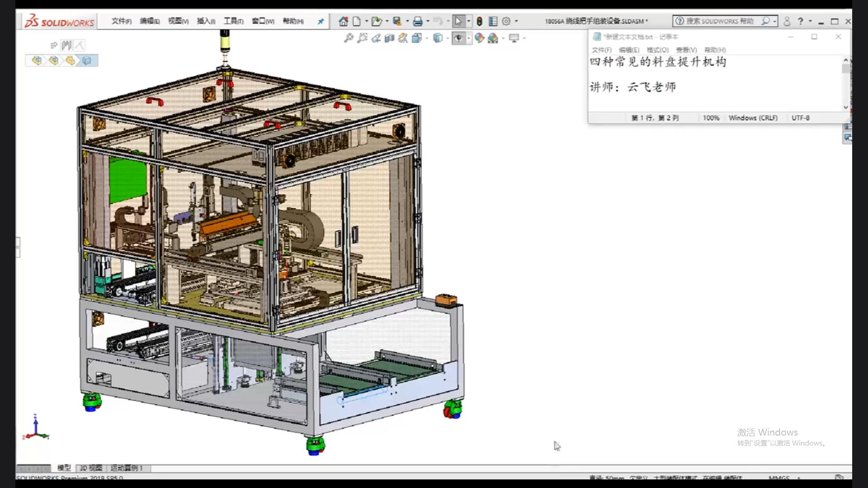Expand the Save dropdown arrow
This screenshot has height=488, width=868.
[407, 21]
